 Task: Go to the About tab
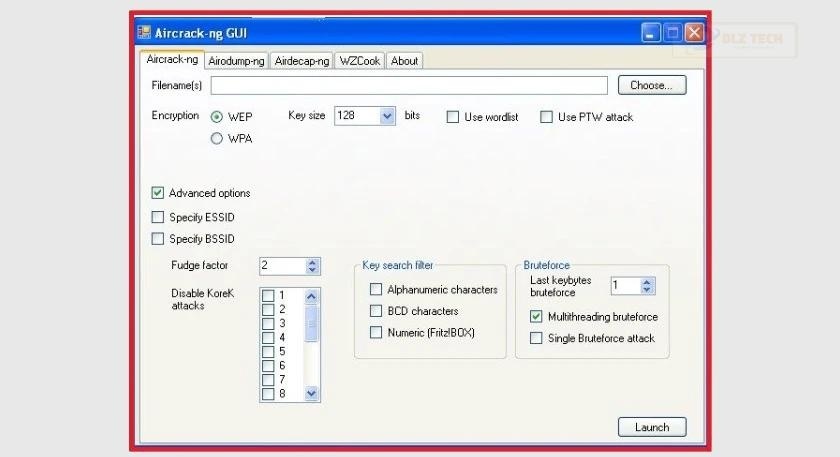404,61
